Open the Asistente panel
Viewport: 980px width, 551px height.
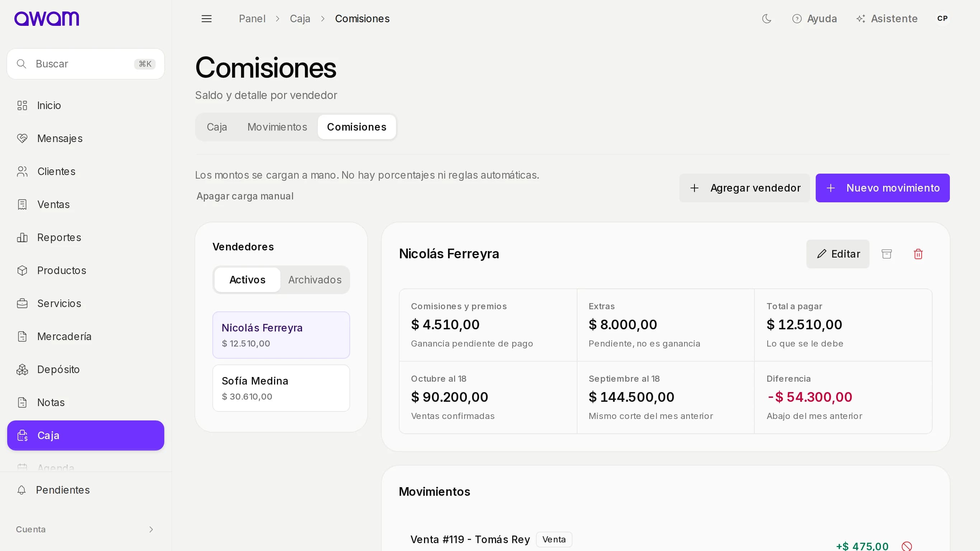point(887,19)
